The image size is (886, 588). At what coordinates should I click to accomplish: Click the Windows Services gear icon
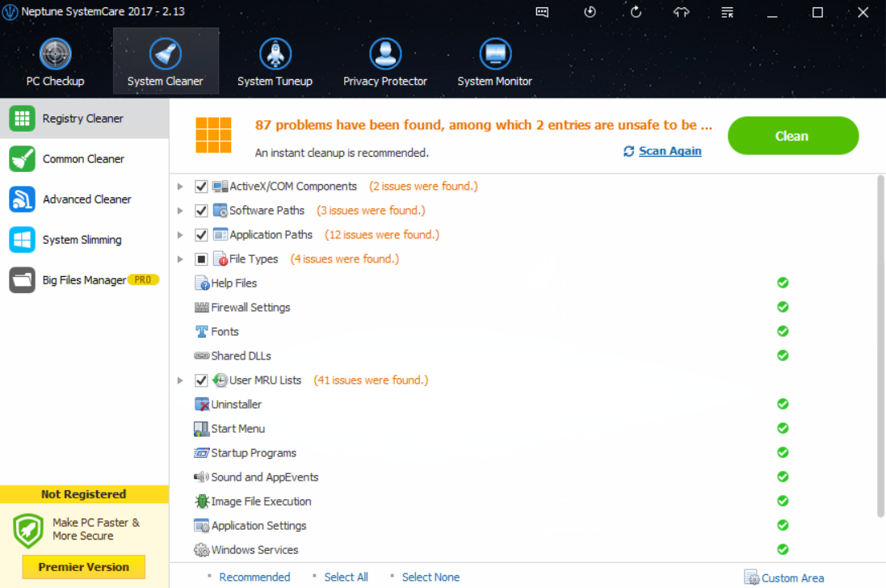click(202, 549)
